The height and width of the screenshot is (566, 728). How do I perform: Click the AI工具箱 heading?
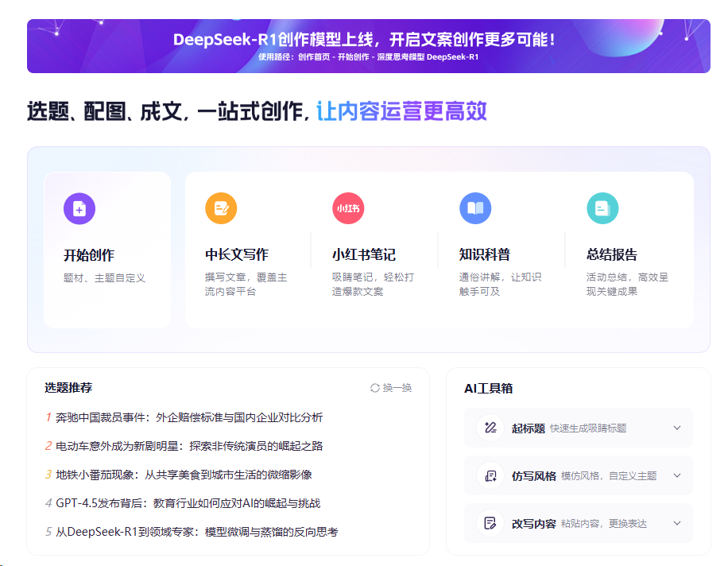(489, 389)
